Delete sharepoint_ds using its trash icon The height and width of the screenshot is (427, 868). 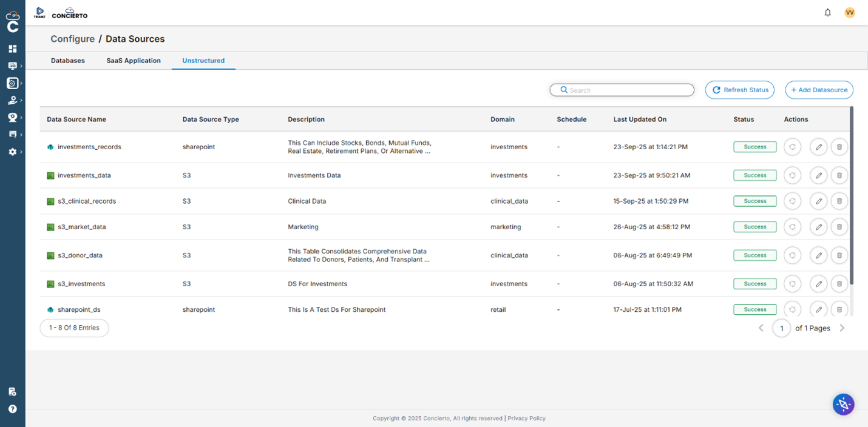pyautogui.click(x=839, y=309)
